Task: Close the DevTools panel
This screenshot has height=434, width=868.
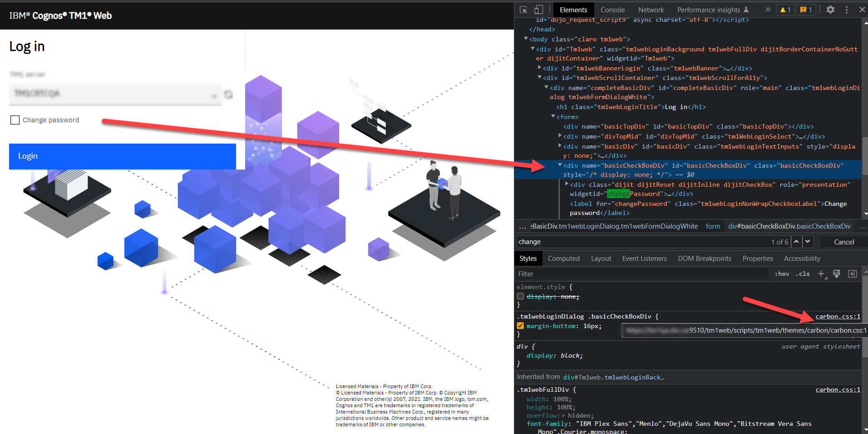Action: pyautogui.click(x=862, y=10)
